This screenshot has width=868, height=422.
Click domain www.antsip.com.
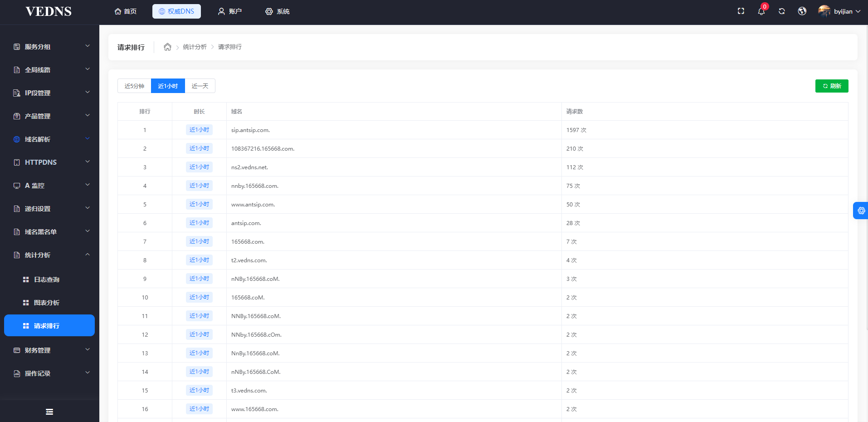pos(253,205)
